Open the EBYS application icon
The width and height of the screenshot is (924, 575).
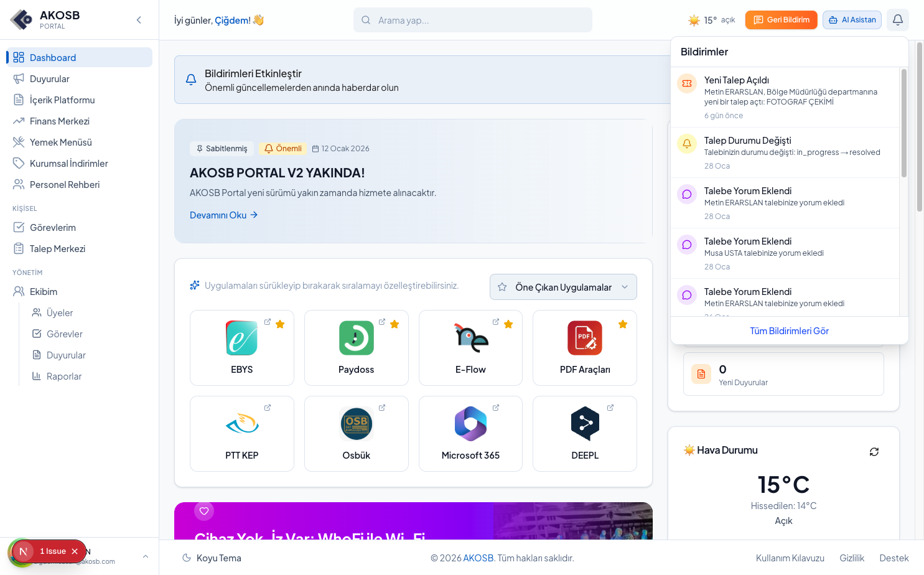click(242, 338)
